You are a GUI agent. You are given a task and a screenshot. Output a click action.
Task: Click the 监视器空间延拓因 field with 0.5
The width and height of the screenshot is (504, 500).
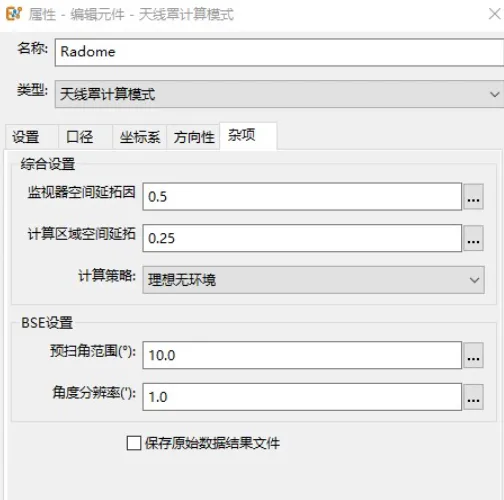[302, 197]
